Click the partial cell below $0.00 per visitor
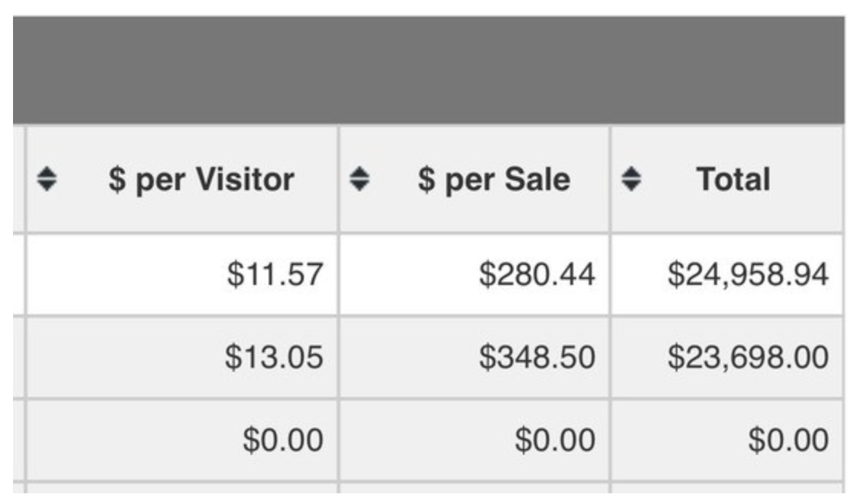868x504 pixels. coord(182,488)
